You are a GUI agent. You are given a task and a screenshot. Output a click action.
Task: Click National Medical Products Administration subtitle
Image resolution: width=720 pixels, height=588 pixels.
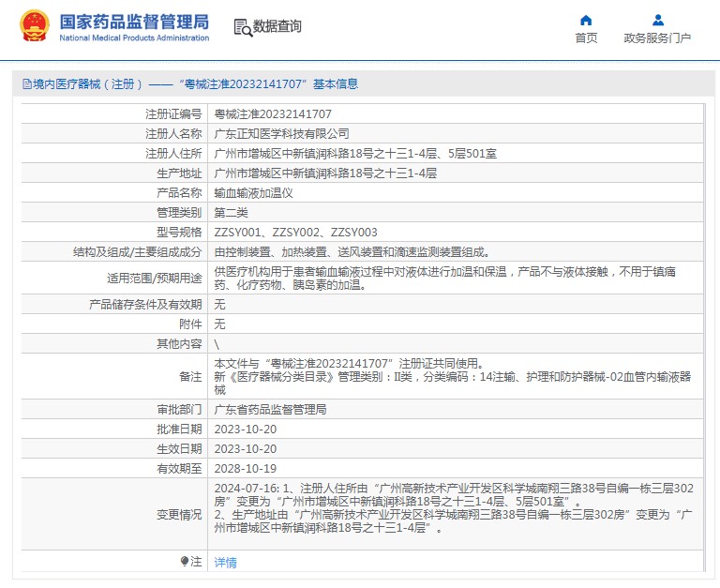[134, 38]
